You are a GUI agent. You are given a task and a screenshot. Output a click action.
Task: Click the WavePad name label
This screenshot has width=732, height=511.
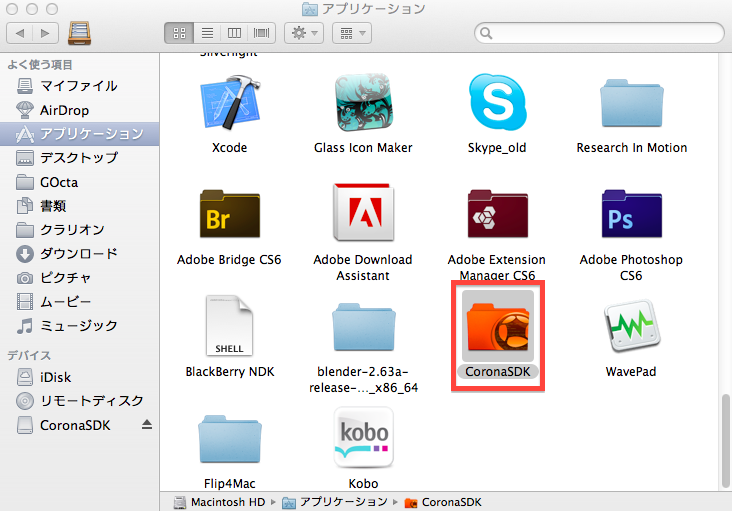[x=631, y=372]
